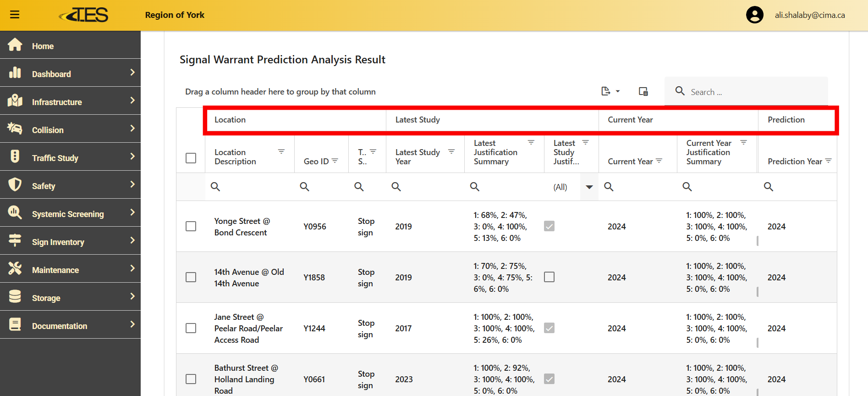This screenshot has width=868, height=396.
Task: Select the Yonge Street @ Bond Crescent row checkbox
Action: tap(191, 226)
